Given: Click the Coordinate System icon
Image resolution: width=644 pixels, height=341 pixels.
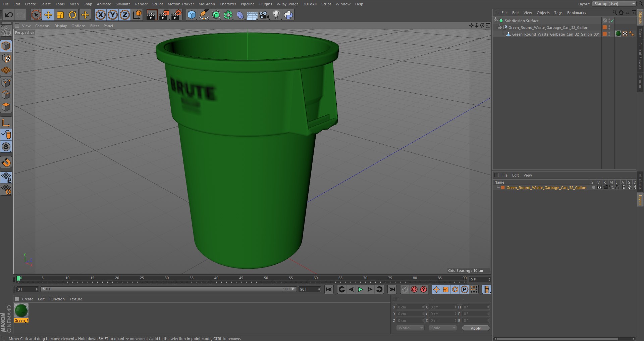Looking at the screenshot, I should [x=137, y=15].
